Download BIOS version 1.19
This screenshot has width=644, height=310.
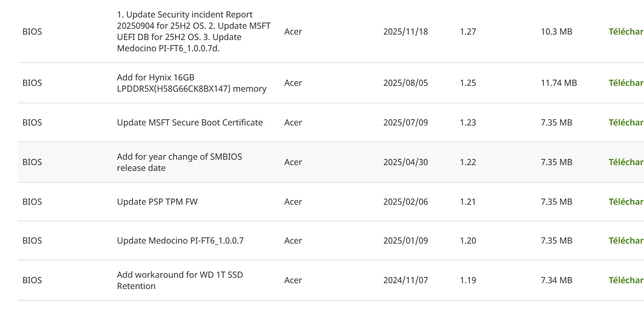click(x=626, y=280)
